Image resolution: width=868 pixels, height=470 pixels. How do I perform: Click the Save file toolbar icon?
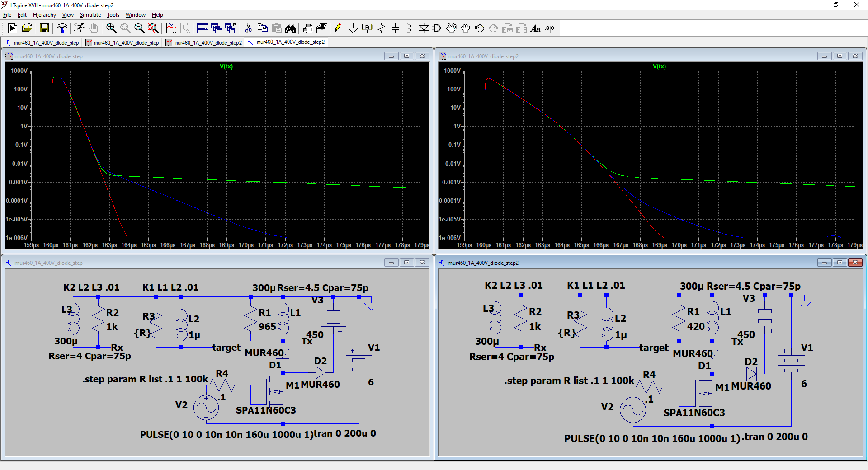44,28
